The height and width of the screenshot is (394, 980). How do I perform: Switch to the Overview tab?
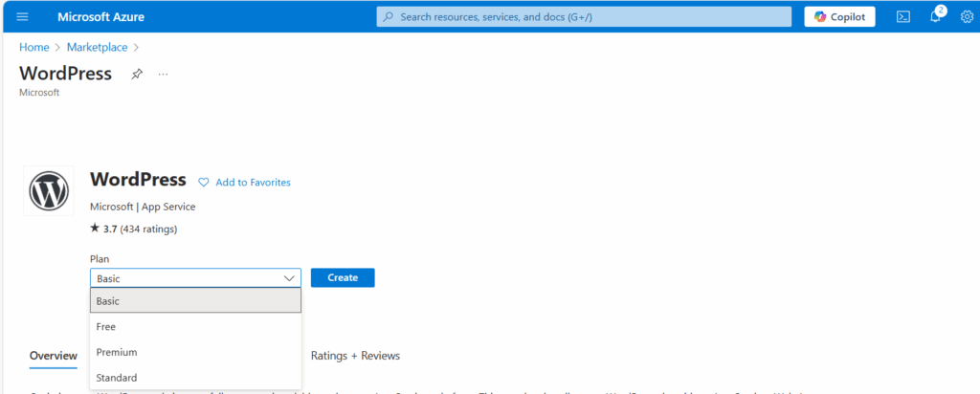(x=53, y=356)
